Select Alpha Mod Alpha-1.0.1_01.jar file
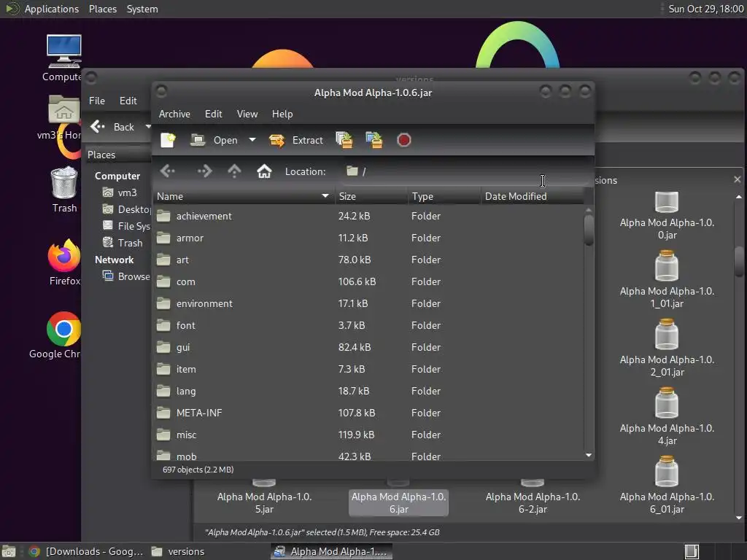 click(x=667, y=281)
